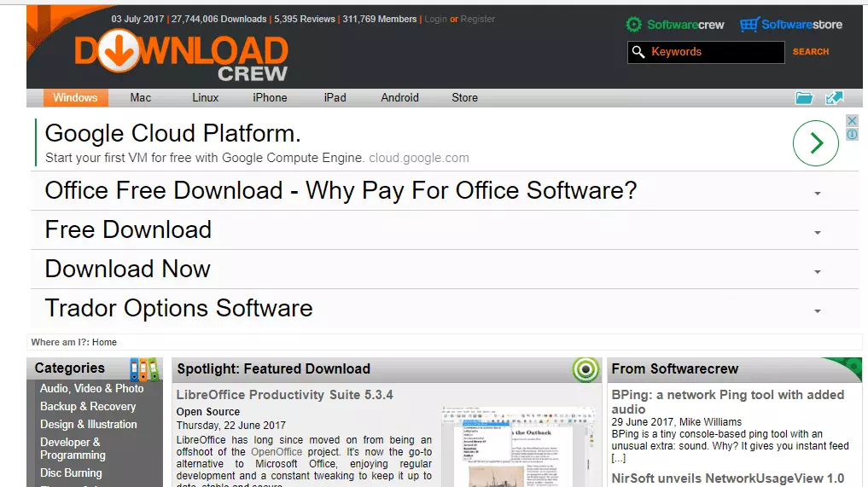Click the green Spotlight target icon
This screenshot has width=868, height=487.
pyautogui.click(x=585, y=369)
